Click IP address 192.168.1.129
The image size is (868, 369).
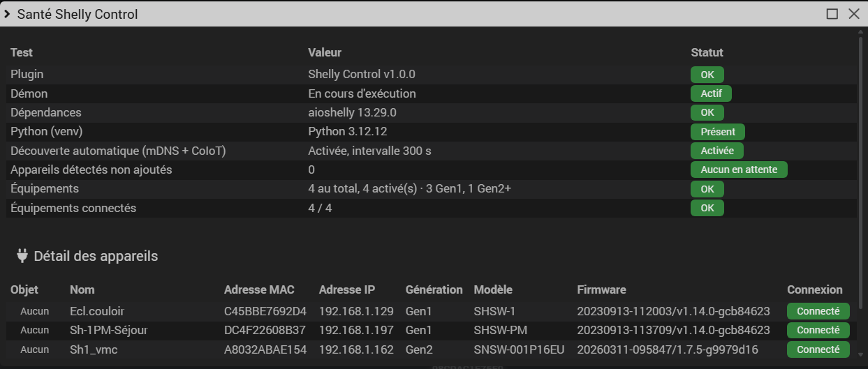356,311
